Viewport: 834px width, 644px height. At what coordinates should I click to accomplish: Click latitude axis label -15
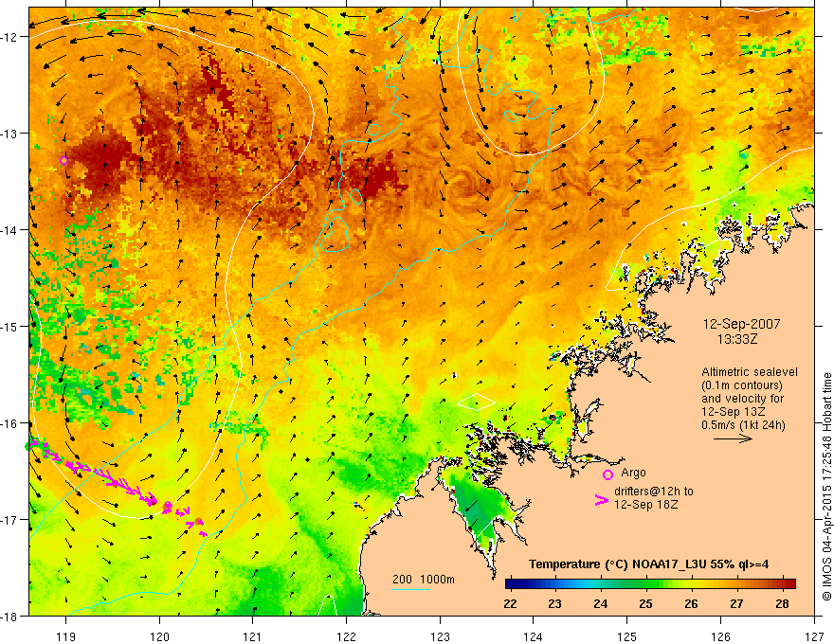click(10, 327)
